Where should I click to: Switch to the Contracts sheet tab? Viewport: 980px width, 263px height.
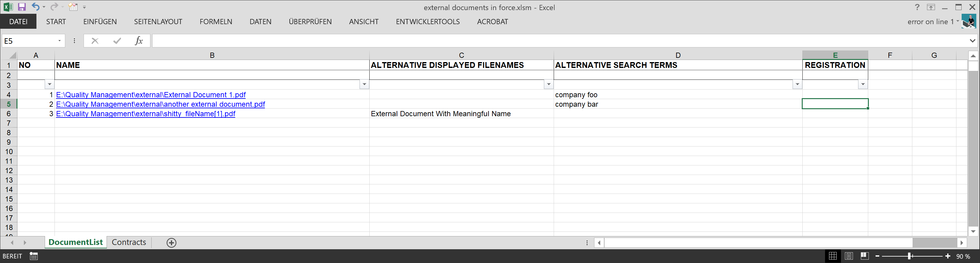coord(129,242)
